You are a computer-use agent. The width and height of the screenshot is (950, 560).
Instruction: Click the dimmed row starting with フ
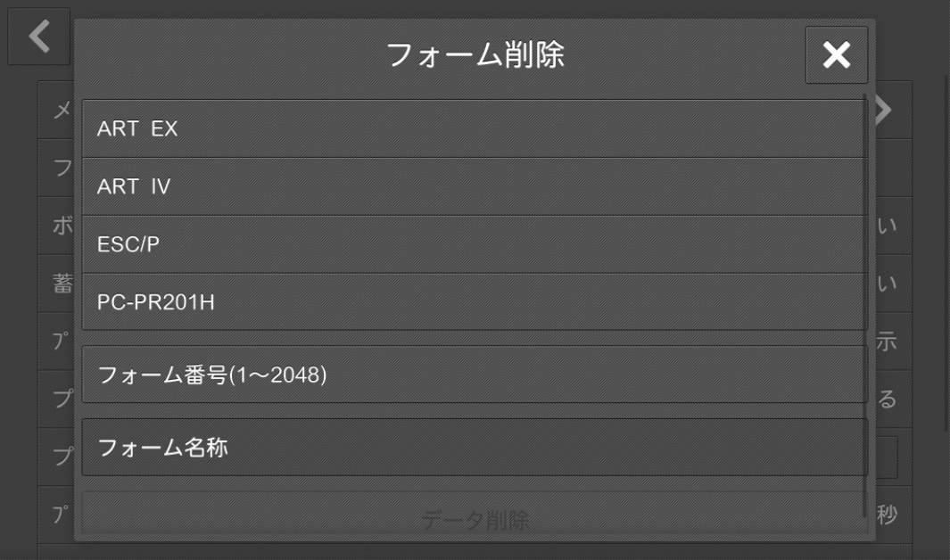click(x=56, y=168)
